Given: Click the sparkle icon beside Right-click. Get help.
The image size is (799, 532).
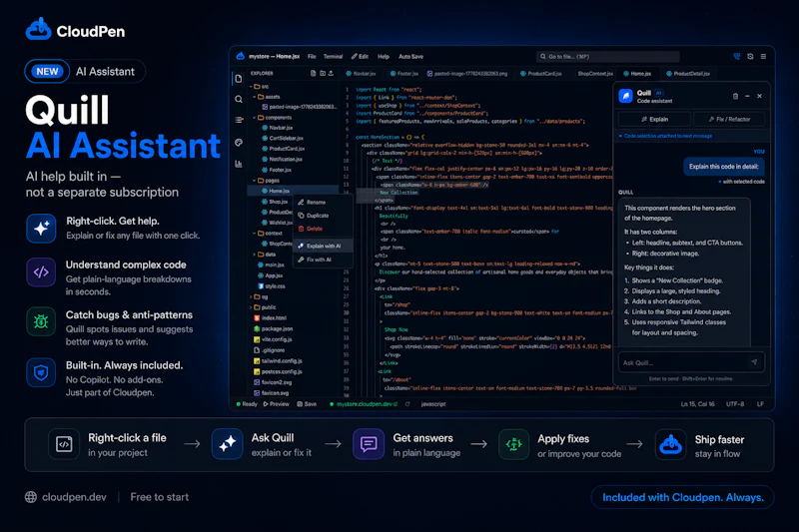Looking at the screenshot, I should click(41, 229).
